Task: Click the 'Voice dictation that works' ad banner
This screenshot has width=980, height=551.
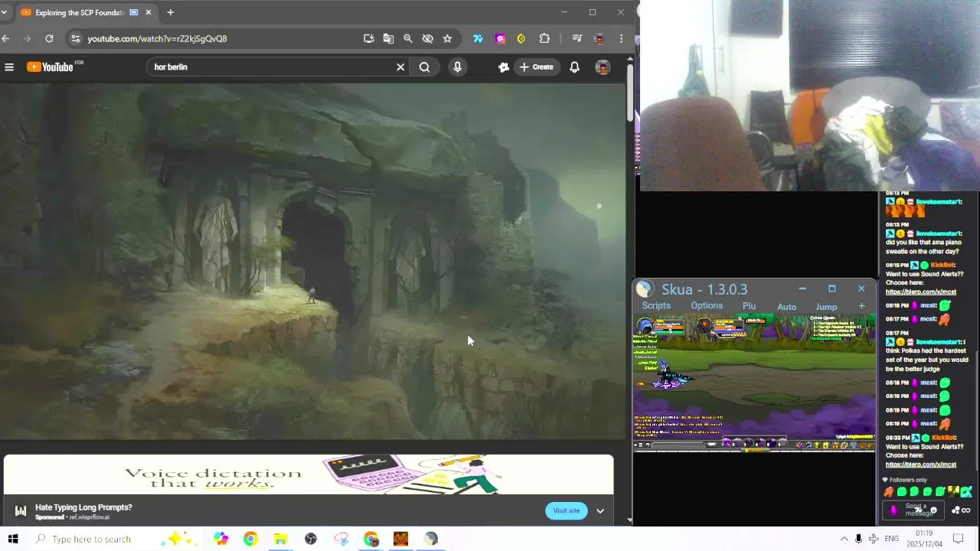Action: pyautogui.click(x=309, y=474)
